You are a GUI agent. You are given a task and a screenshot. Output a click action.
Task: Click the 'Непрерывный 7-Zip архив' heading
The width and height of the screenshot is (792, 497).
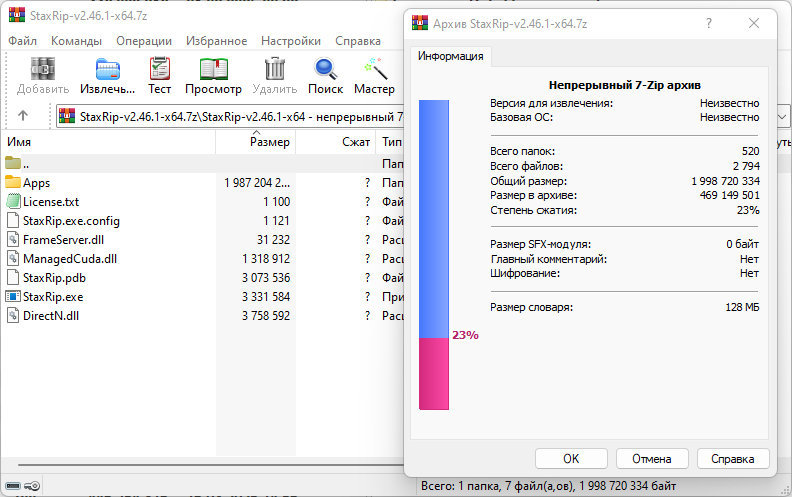pos(625,85)
